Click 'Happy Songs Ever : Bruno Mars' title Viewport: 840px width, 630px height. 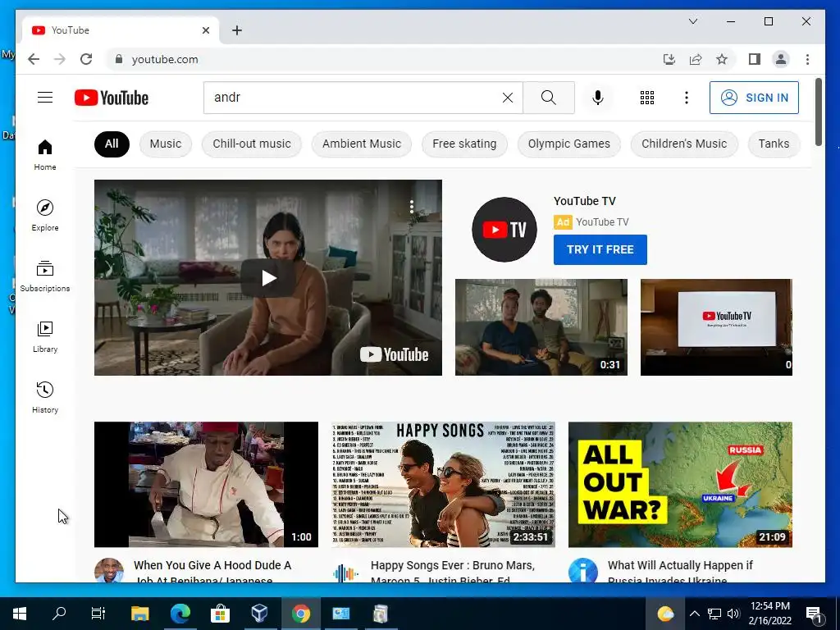[x=453, y=565]
